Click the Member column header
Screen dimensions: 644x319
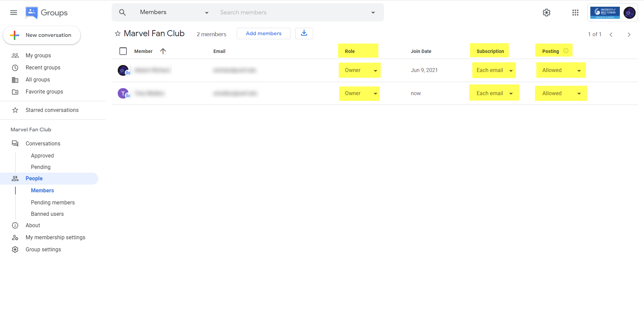143,51
